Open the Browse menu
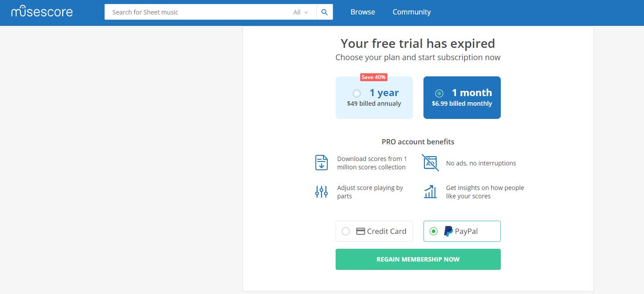644x294 pixels. pos(363,12)
